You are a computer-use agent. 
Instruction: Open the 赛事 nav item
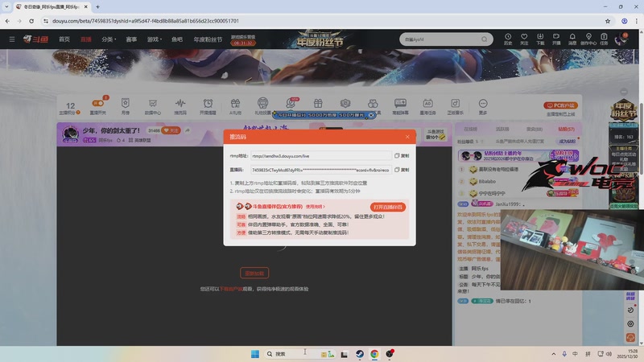pyautogui.click(x=131, y=39)
